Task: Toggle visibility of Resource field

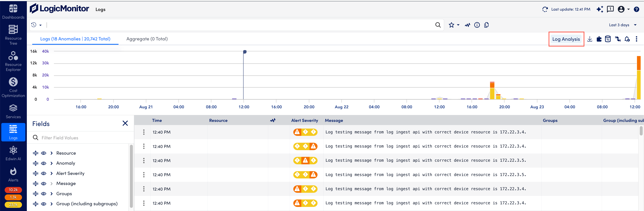Action: (x=43, y=153)
